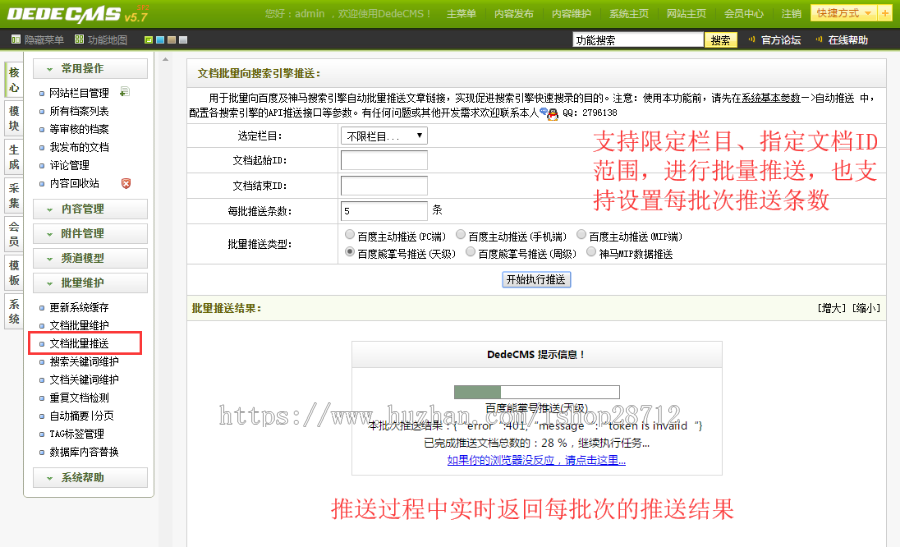
Task: Open 内容发布 in the top navigation
Action: 514,14
